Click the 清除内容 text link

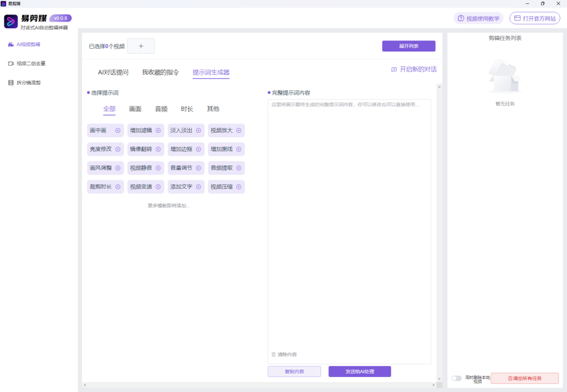pos(287,354)
